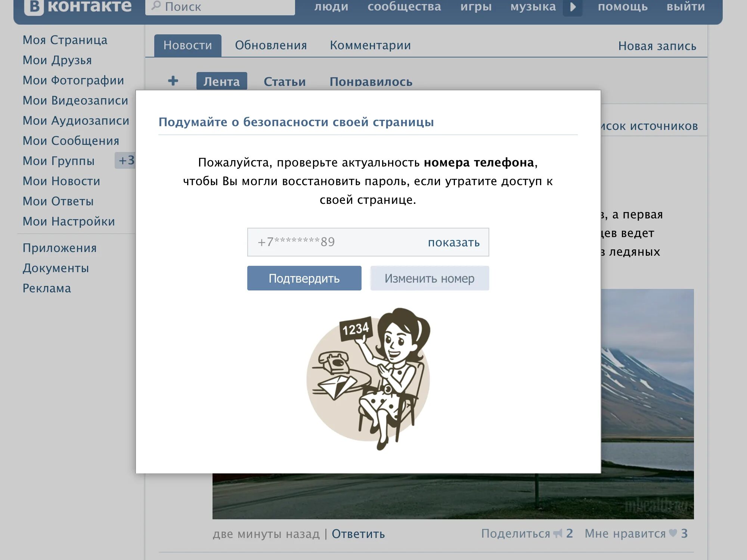Screen dimensions: 747x560
Task: Open the Комментарии tab
Action: (370, 46)
